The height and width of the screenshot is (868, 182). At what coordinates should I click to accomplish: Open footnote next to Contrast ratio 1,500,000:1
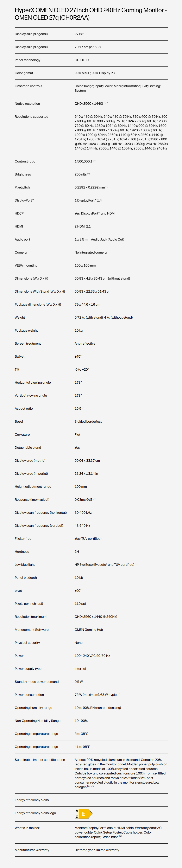click(94, 160)
